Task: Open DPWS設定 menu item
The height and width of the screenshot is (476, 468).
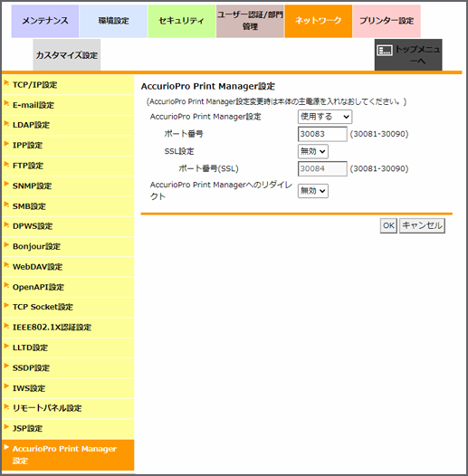Action: 68,226
